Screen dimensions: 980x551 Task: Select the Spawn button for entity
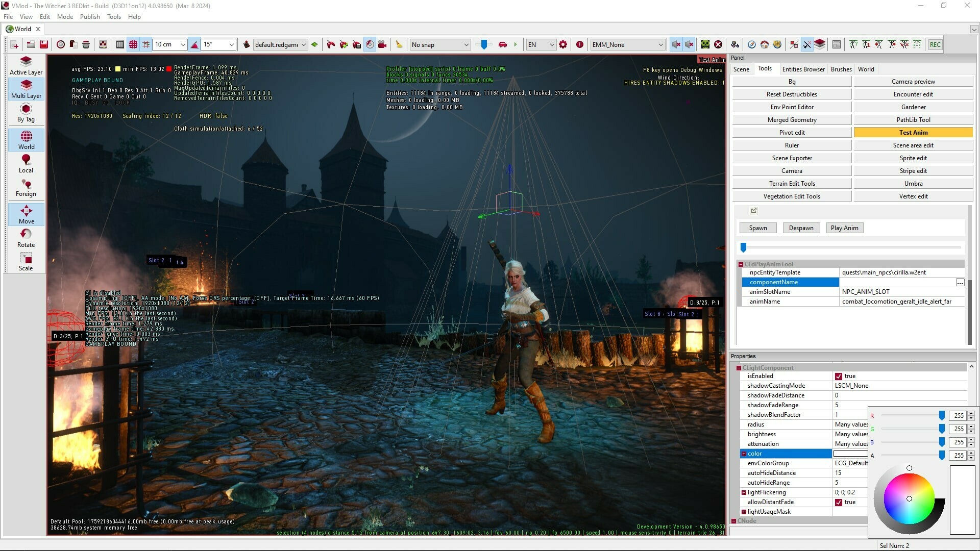point(757,228)
